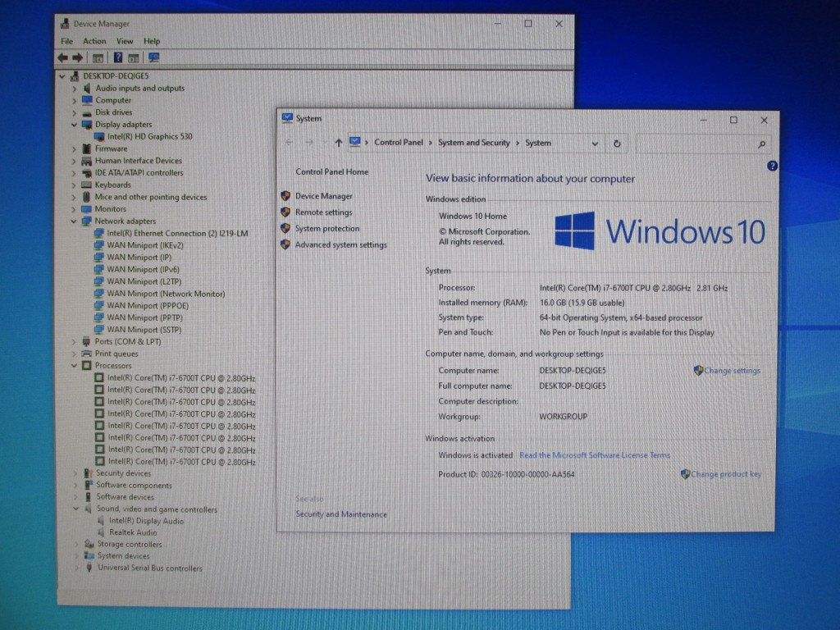The image size is (840, 630).
Task: Select the Universal Serial Bus controllers icon
Action: tap(89, 568)
